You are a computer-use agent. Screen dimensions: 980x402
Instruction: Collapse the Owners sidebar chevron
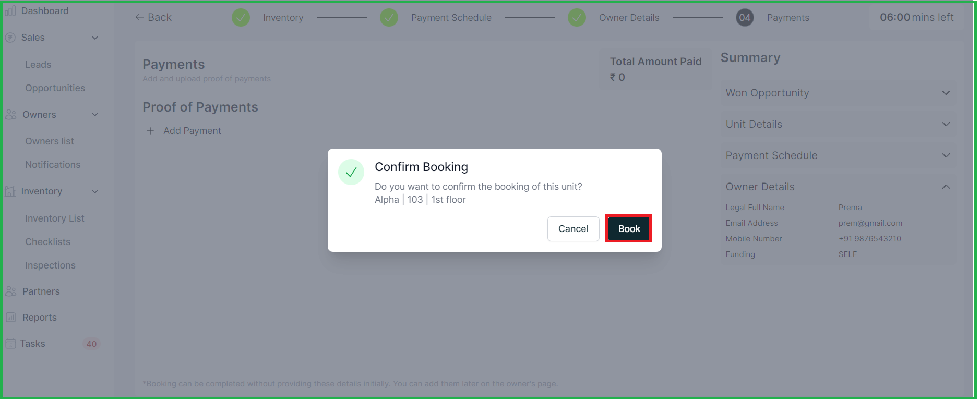point(95,115)
